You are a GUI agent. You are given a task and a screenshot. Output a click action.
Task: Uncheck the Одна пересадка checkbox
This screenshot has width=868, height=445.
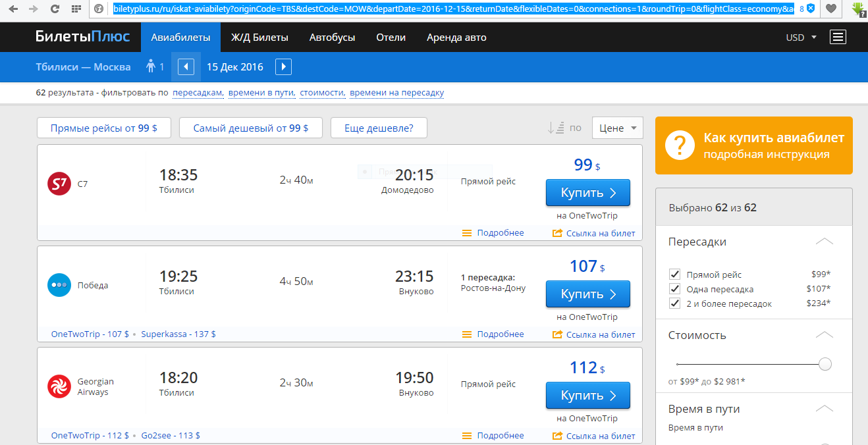674,289
